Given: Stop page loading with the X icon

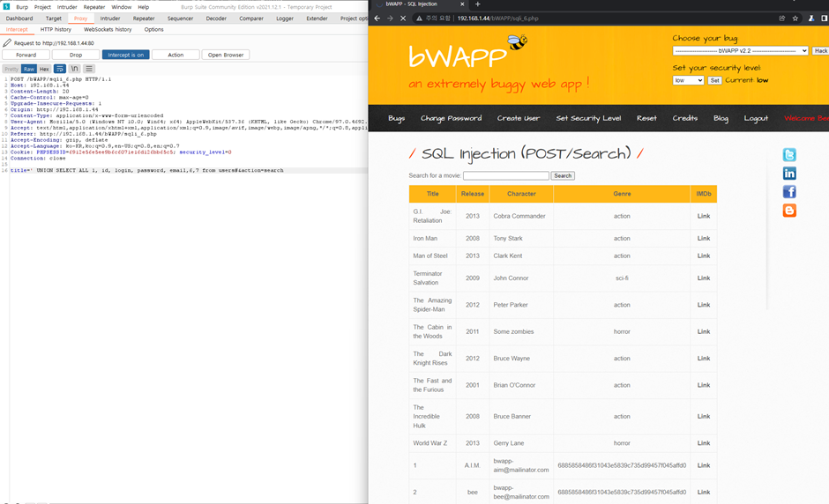Looking at the screenshot, I should [x=403, y=18].
